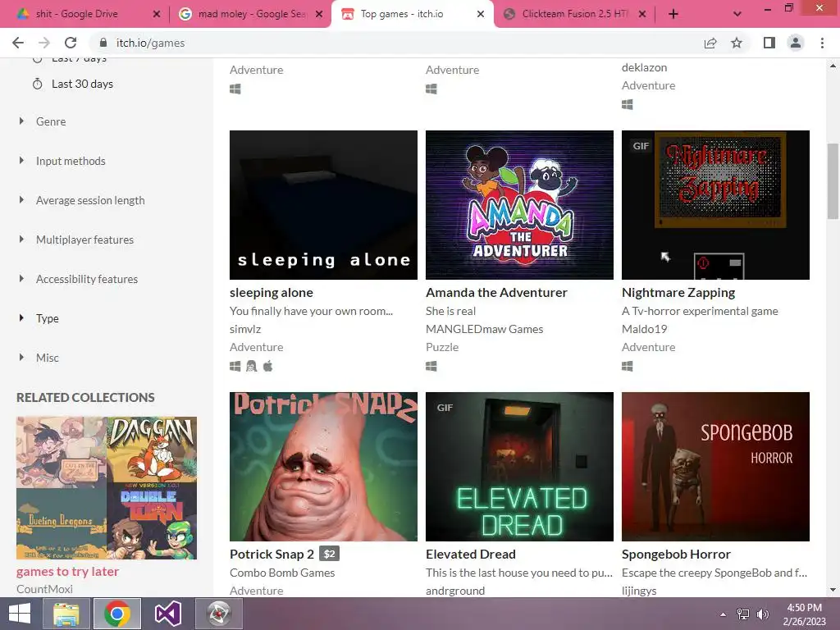Screen dimensions: 840x630
Task: Reload the itch.io page
Action: pos(71,43)
